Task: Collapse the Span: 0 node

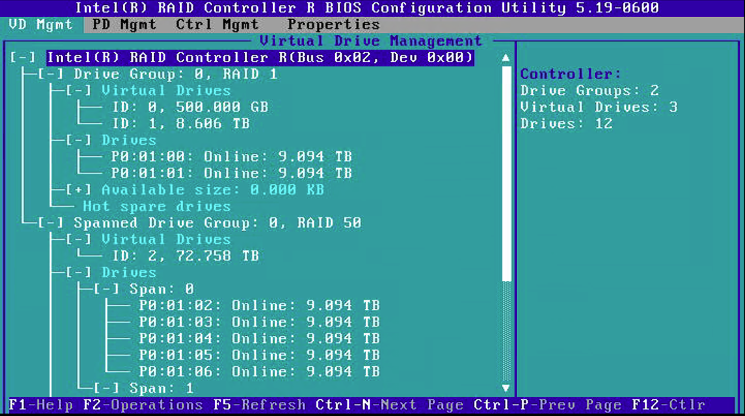Action: (x=106, y=289)
